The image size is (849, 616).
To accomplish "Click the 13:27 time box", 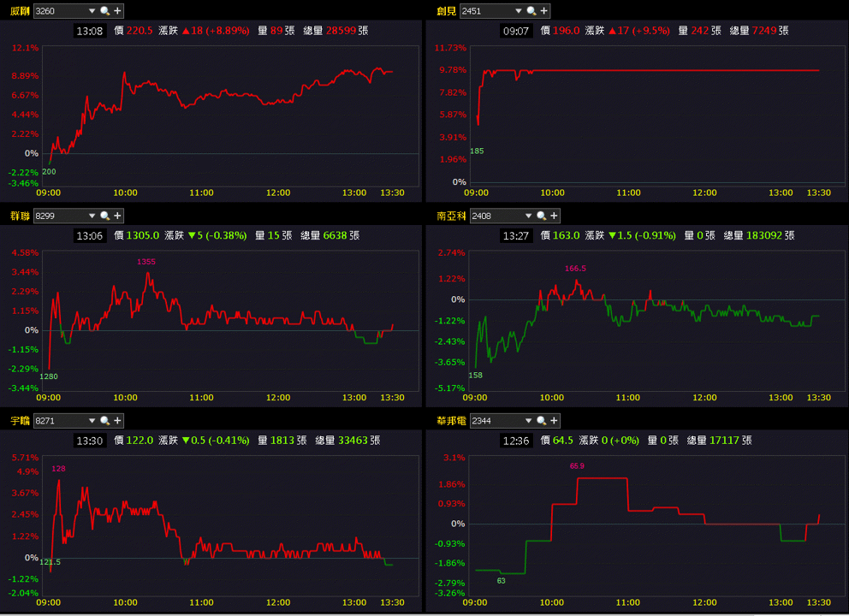I will [x=516, y=235].
